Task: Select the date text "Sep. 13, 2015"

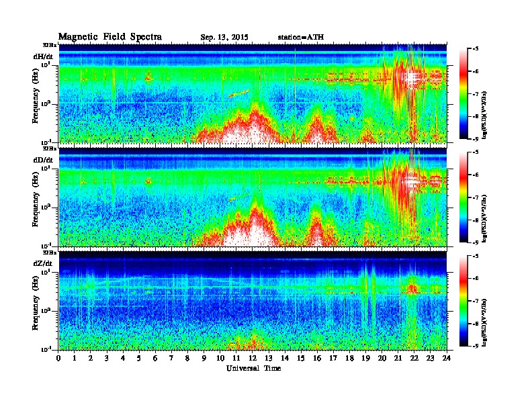Action: 224,38
